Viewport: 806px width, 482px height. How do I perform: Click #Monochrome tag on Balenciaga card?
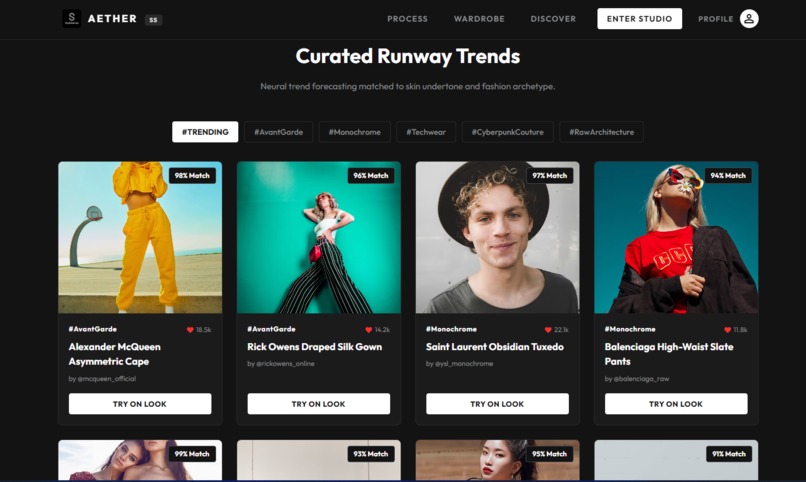coord(630,329)
